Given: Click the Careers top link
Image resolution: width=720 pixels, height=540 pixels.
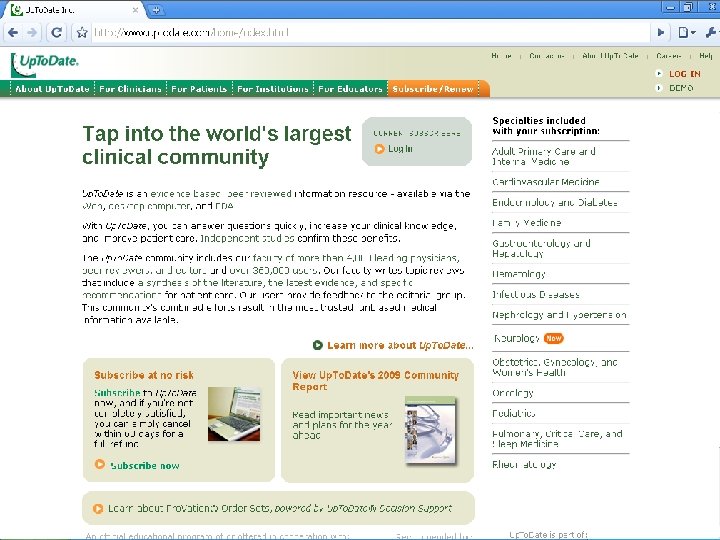Looking at the screenshot, I should [669, 56].
